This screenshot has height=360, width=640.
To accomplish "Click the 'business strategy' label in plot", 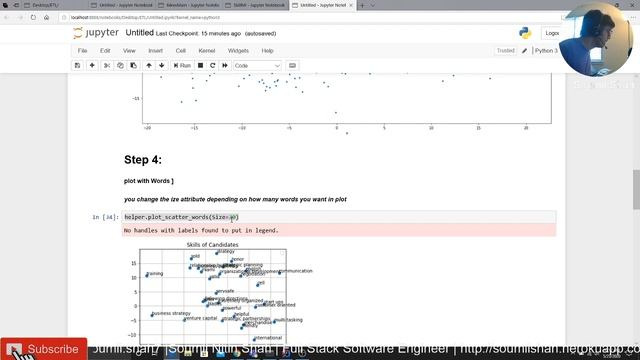I will 171,313.
